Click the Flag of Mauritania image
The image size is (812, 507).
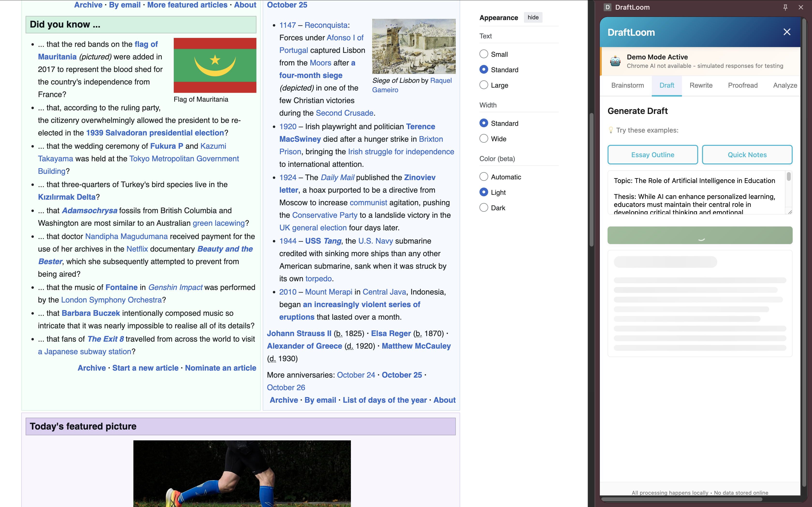215,65
